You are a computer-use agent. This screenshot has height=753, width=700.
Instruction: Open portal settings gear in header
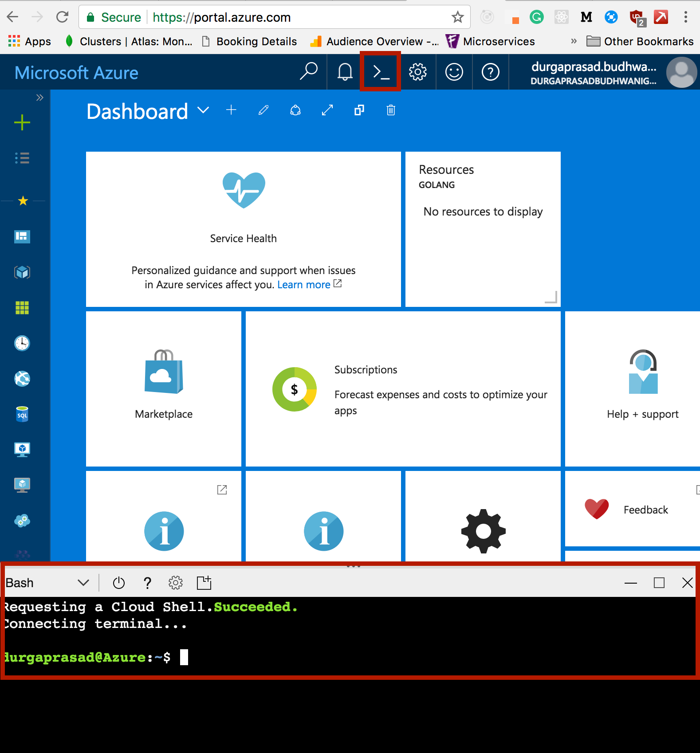(417, 72)
